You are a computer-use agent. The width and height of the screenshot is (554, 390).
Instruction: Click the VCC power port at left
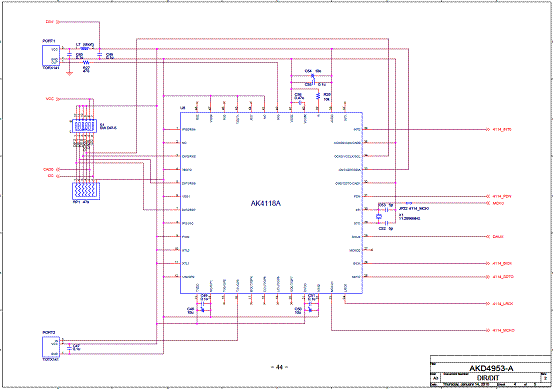(51, 99)
